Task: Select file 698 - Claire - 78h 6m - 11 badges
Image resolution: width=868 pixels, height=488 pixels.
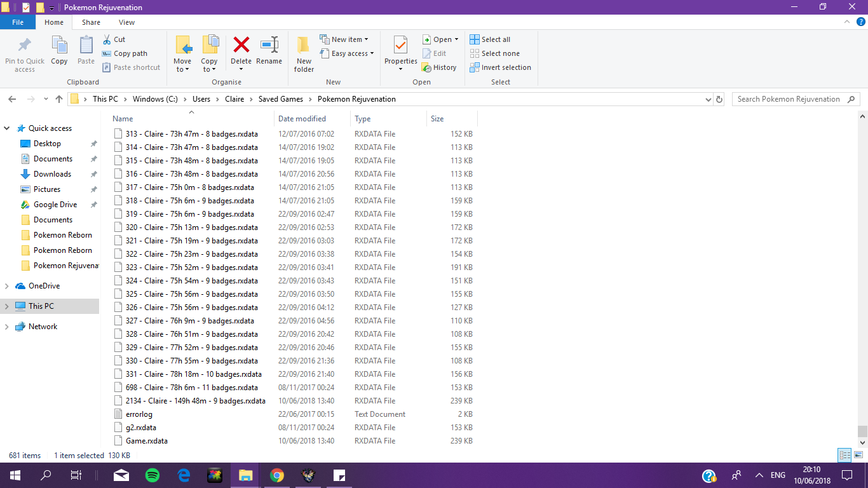Action: (192, 388)
